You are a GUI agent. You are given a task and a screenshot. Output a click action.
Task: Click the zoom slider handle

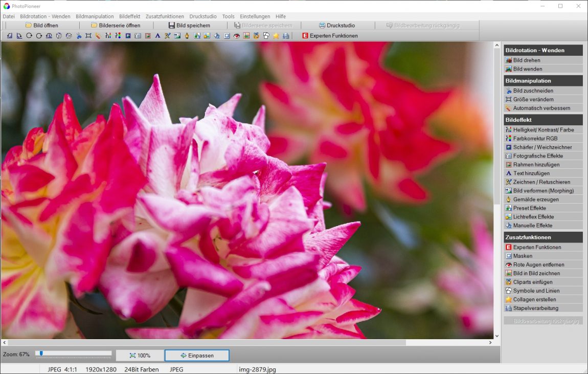[41, 353]
